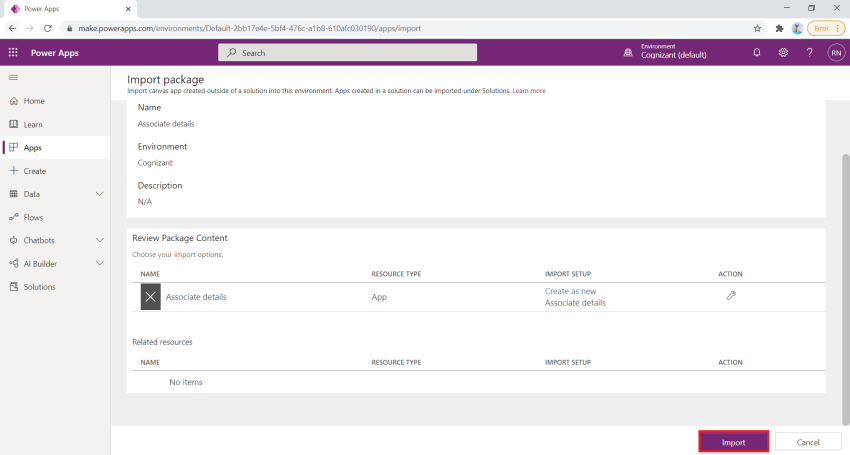
Task: Click the Import button
Action: coord(733,442)
